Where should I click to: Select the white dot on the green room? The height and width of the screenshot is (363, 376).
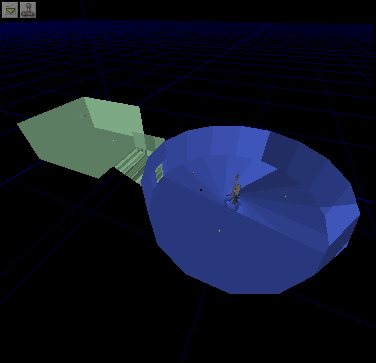click(113, 140)
